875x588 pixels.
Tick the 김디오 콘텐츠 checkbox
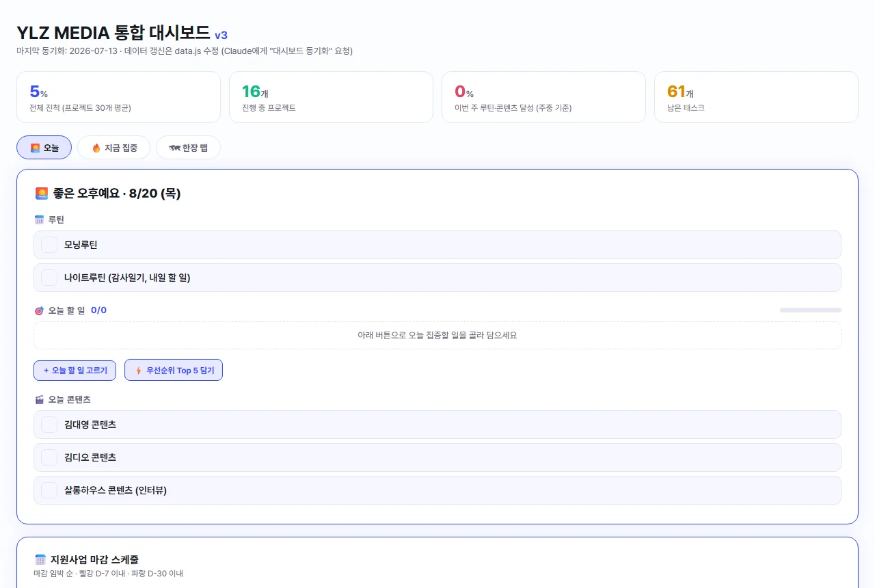tap(49, 457)
